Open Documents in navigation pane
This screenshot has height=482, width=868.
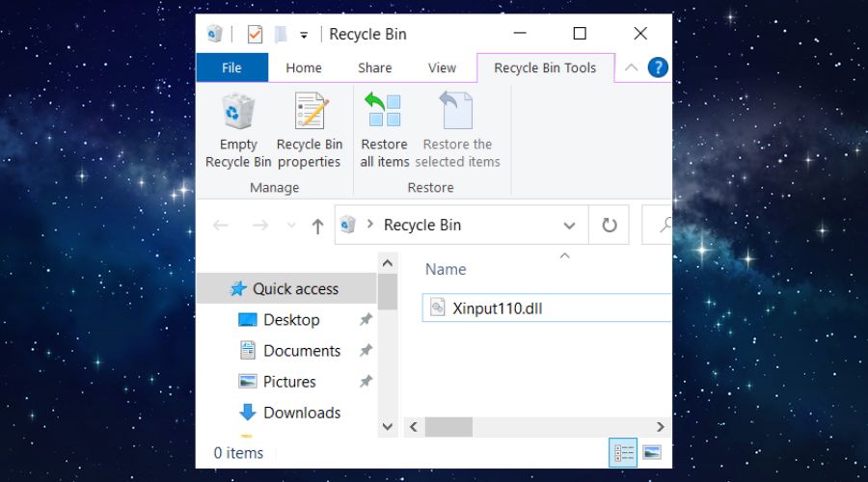click(x=302, y=351)
